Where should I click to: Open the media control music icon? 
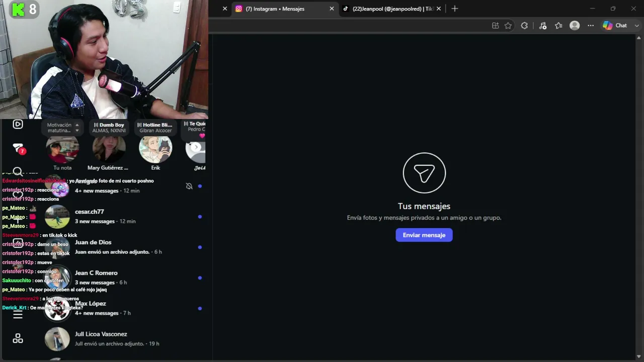542,26
